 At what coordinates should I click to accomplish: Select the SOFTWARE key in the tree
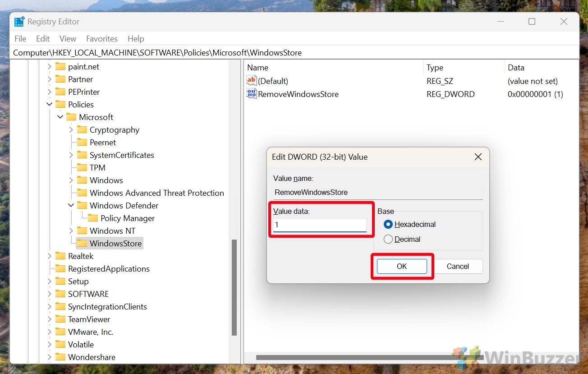point(88,294)
